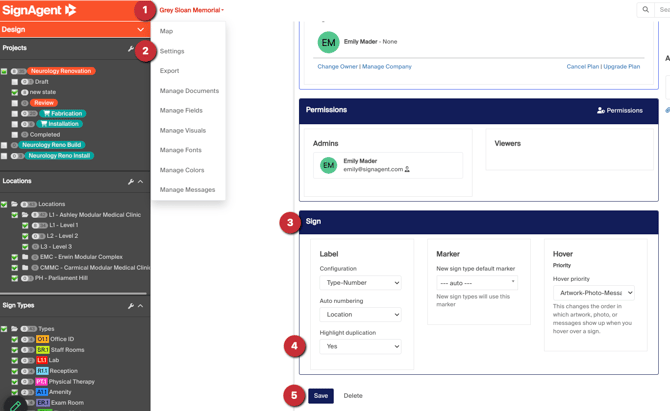Open the Highlight duplication dropdown
The width and height of the screenshot is (670, 411).
point(360,347)
